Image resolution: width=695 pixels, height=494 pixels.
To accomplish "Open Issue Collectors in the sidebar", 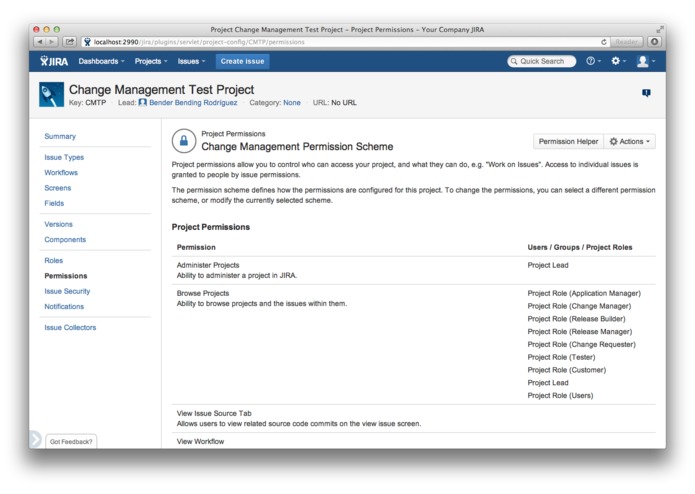I will tap(70, 327).
